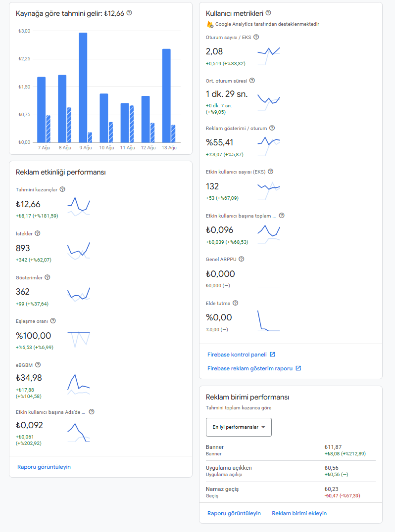Show help for Reklam gösterimi / oturum
Viewport: 395px width, 532px height.
point(272,128)
